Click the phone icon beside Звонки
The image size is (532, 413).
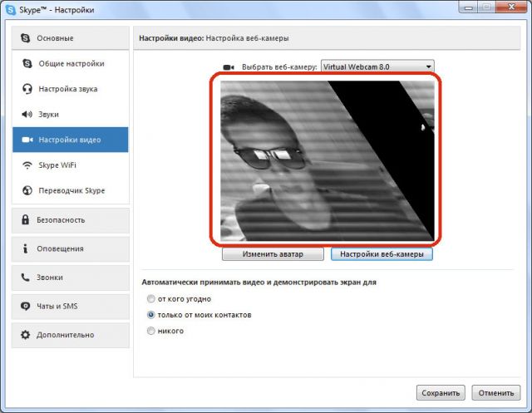(x=26, y=277)
